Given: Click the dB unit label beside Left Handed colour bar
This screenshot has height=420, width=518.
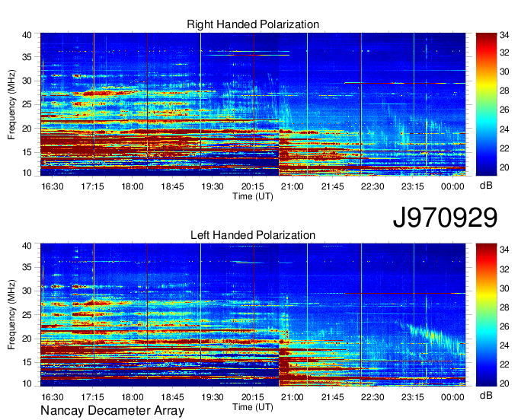Looking at the screenshot, I should [486, 395].
